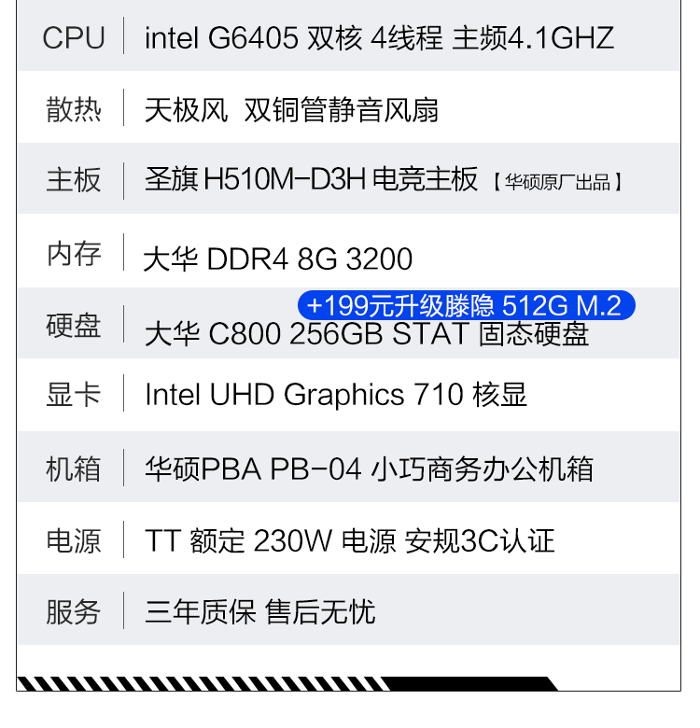Select the 机箱 row label
This screenshot has height=728, width=700.
[x=74, y=468]
